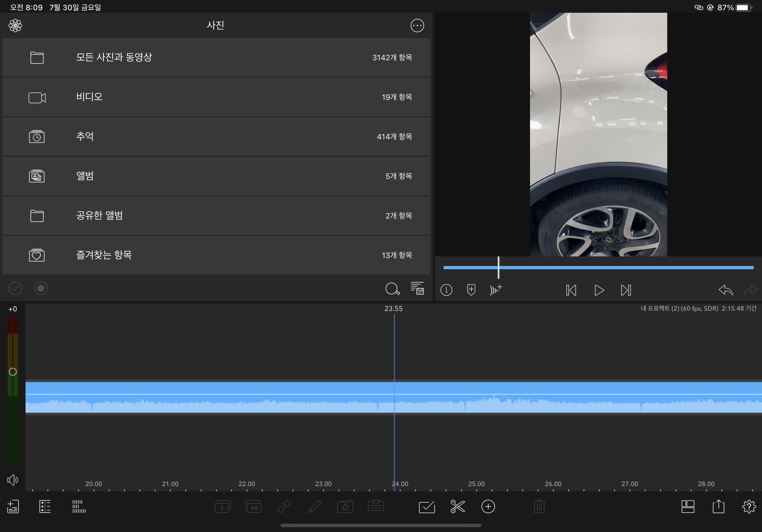Screen dimensions: 762x532
Task: Jump to next clip edge
Action: [x=626, y=290]
